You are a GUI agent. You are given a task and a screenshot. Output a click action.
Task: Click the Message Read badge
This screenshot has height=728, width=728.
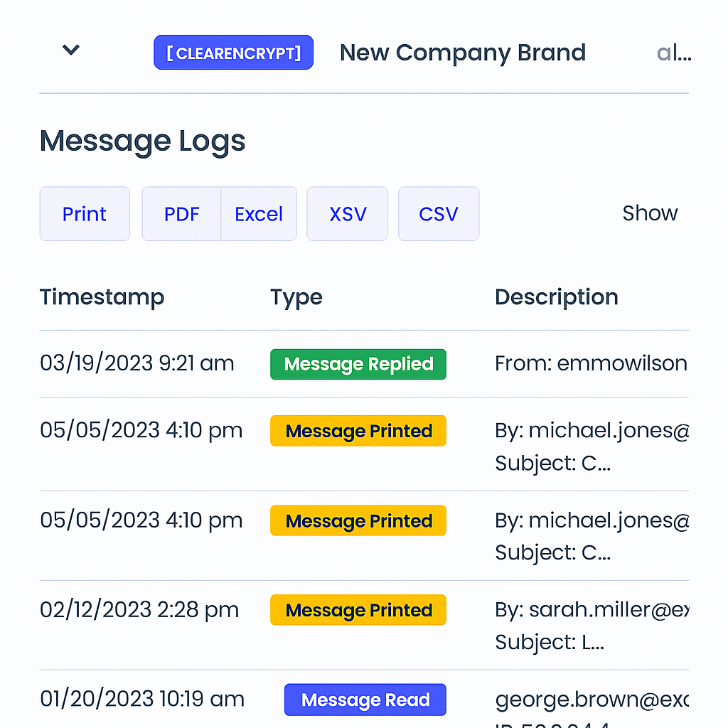point(365,700)
